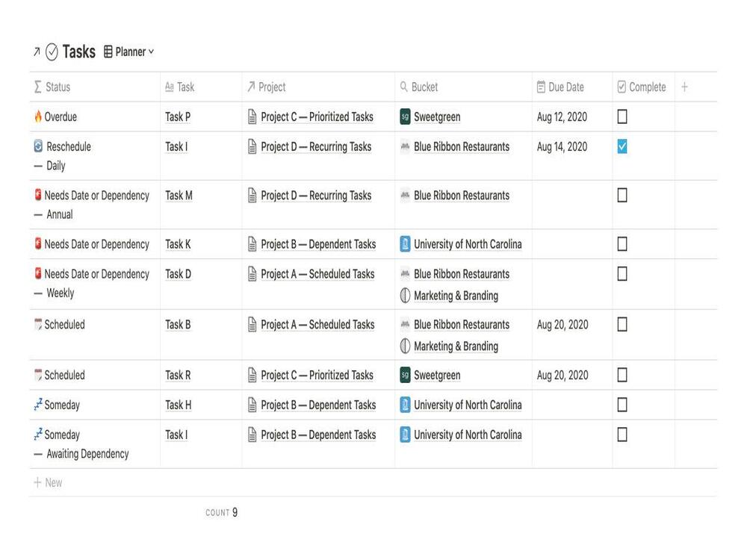
Task: Open Project D — Recurring Tasks link for Task M
Action: point(316,195)
